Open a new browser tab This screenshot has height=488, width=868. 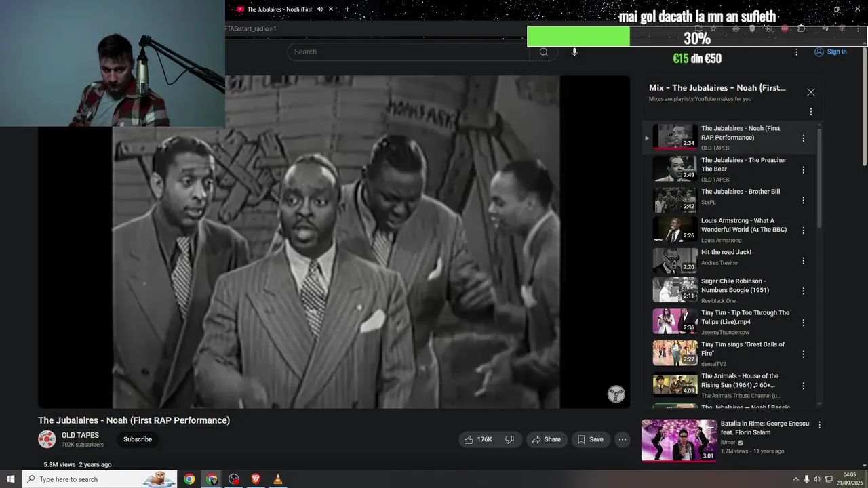coord(347,9)
